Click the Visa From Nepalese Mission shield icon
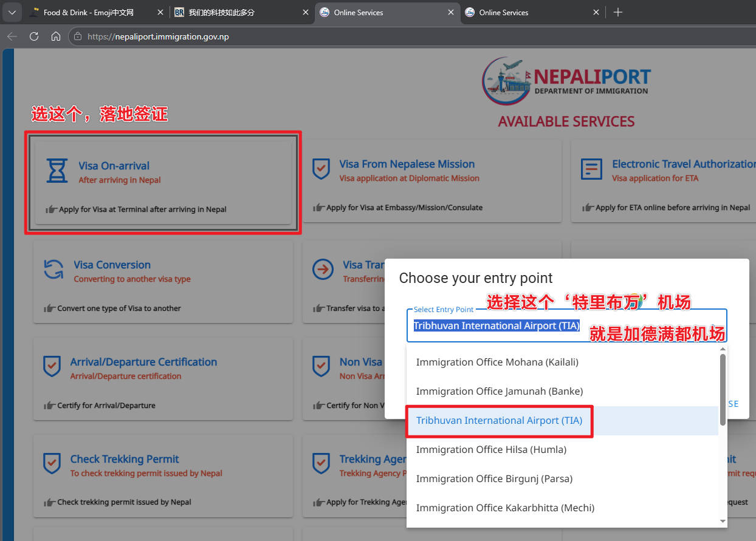 tap(321, 169)
